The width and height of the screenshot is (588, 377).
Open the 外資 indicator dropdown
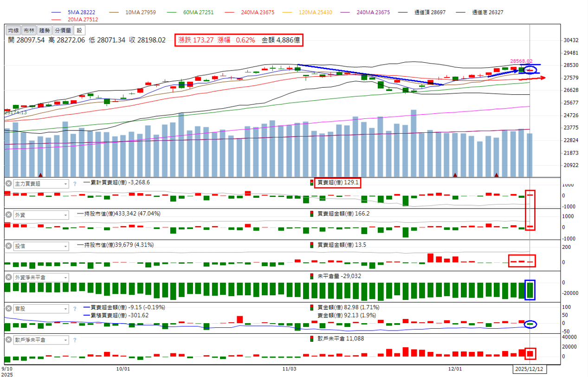click(41, 215)
